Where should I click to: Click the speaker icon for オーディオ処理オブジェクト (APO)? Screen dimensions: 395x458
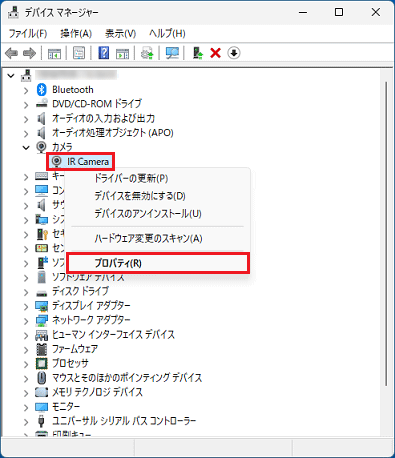41,133
